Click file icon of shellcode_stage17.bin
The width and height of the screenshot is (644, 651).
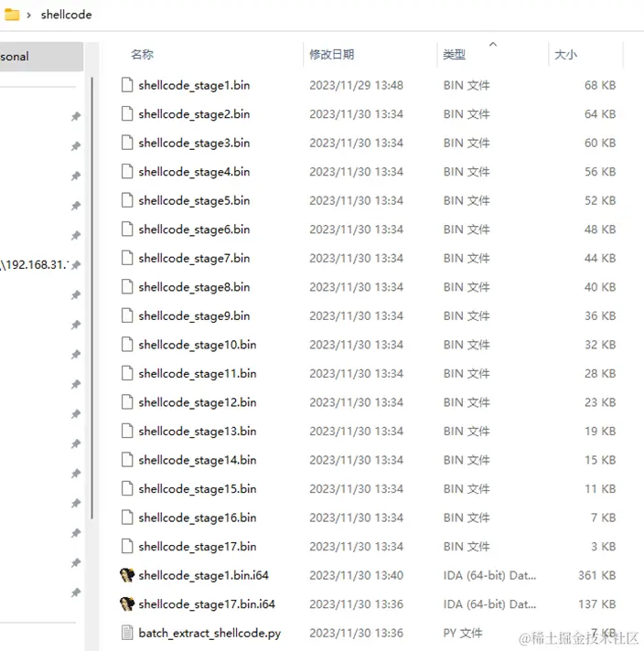(127, 547)
